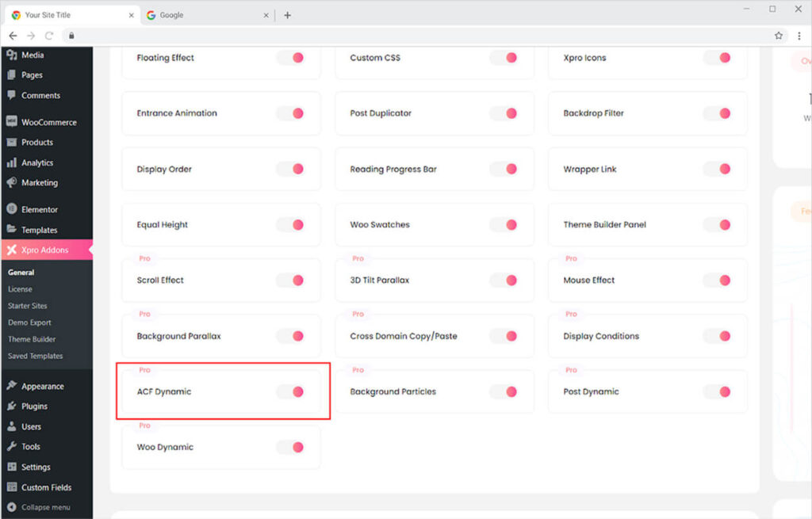Click the browser back arrow
The width and height of the screenshot is (812, 519).
(x=13, y=36)
